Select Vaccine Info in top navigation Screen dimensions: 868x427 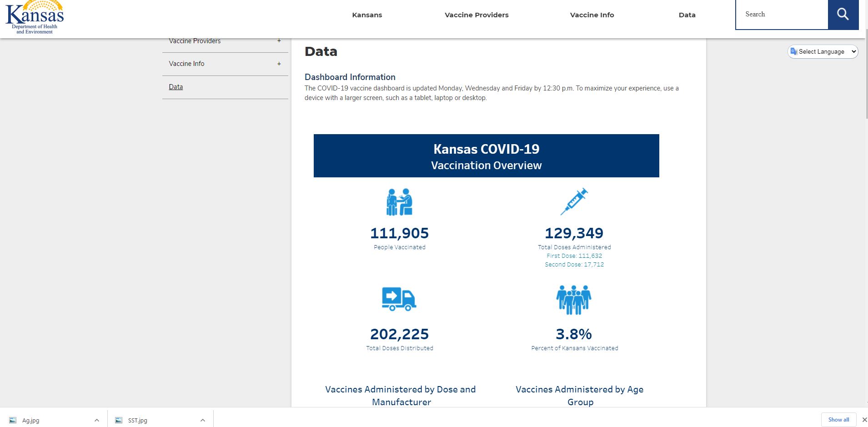click(592, 15)
